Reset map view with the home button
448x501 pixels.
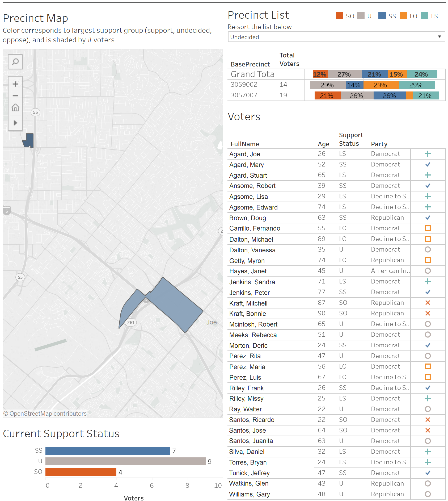[15, 108]
